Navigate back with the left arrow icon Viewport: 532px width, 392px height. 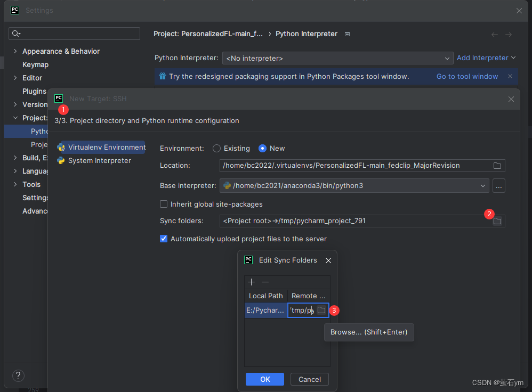click(495, 34)
